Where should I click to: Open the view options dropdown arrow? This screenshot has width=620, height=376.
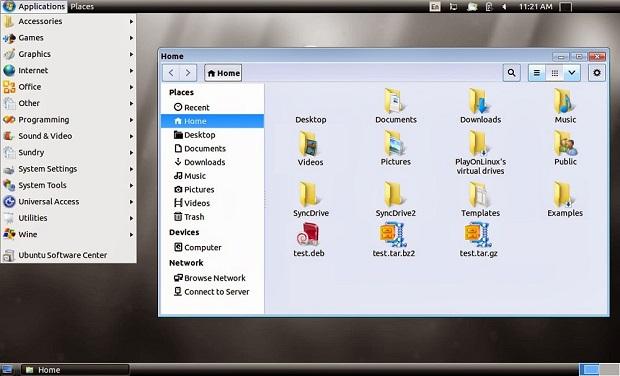pyautogui.click(x=572, y=73)
